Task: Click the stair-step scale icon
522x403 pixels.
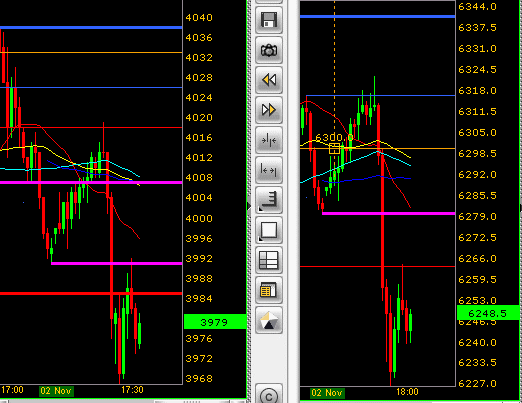Action: (269, 200)
